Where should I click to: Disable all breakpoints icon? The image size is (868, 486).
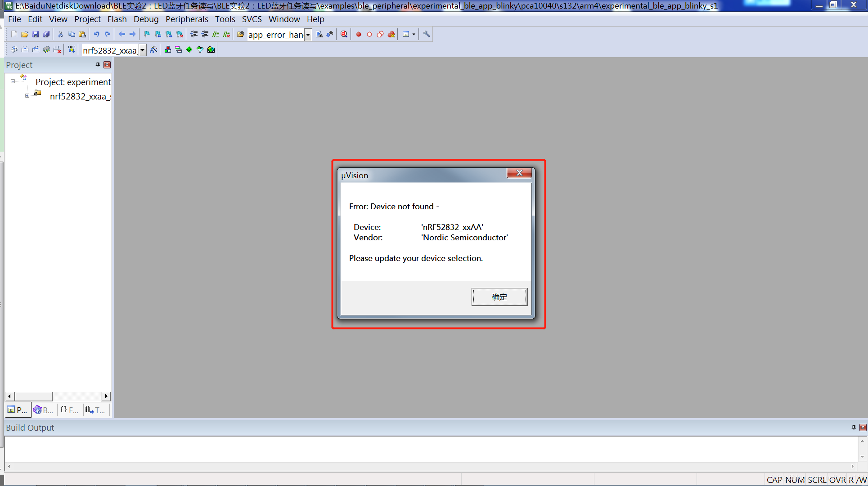(380, 34)
